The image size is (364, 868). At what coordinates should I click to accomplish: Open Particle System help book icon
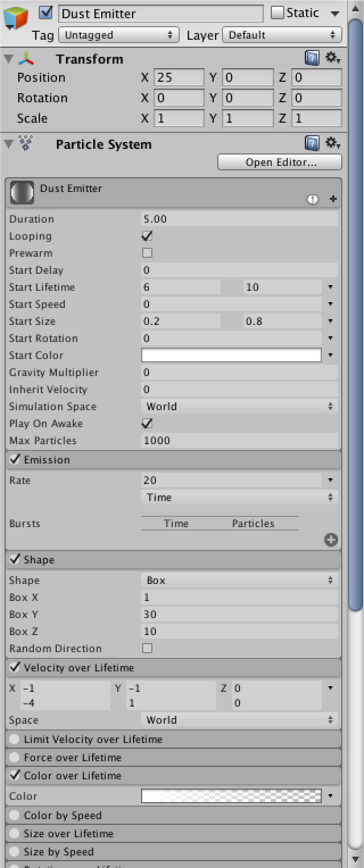[x=312, y=143]
